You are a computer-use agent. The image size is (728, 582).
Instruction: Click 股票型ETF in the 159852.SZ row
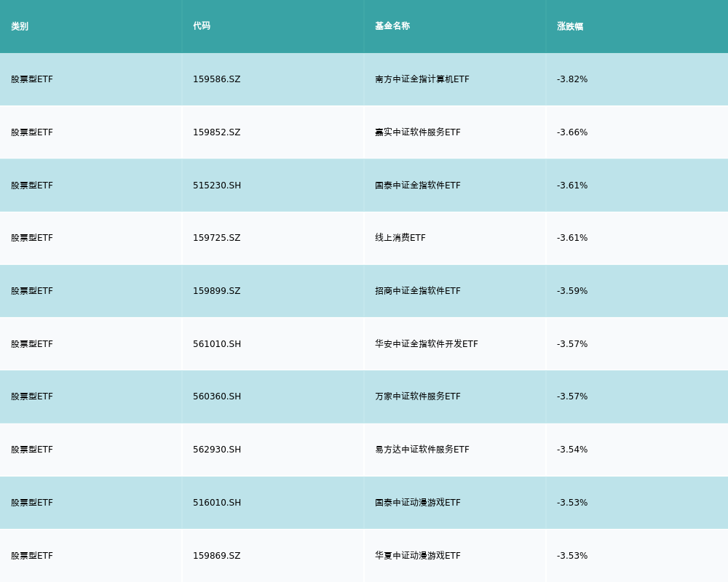(32, 132)
